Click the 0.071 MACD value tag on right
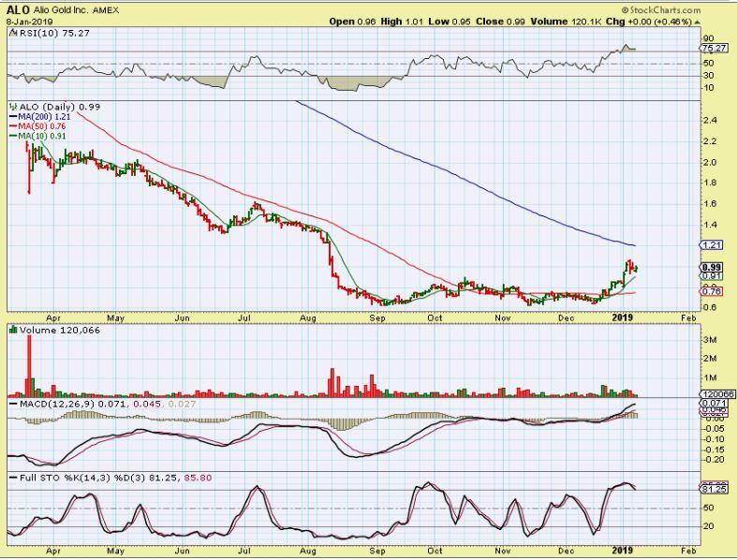The image size is (737, 560). (714, 404)
